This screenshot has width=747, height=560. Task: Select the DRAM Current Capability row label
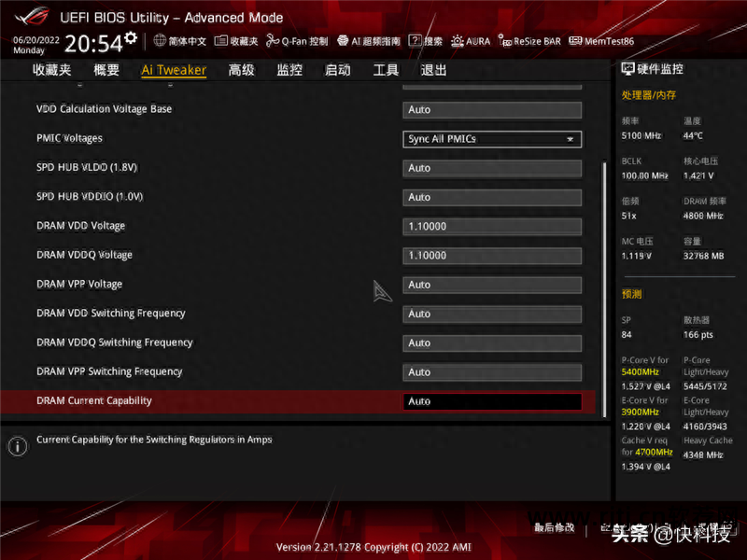point(94,400)
